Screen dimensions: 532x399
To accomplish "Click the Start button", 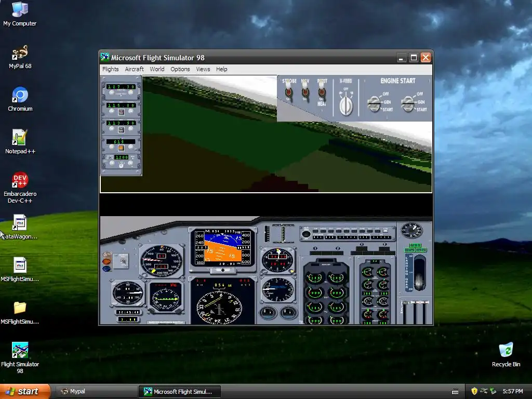I will 24,391.
